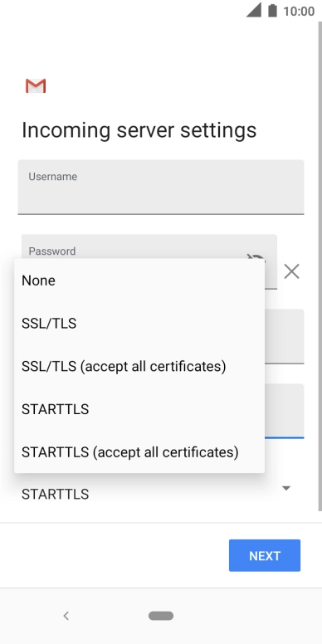Tap the NEXT button
The image size is (322, 644).
click(x=265, y=555)
